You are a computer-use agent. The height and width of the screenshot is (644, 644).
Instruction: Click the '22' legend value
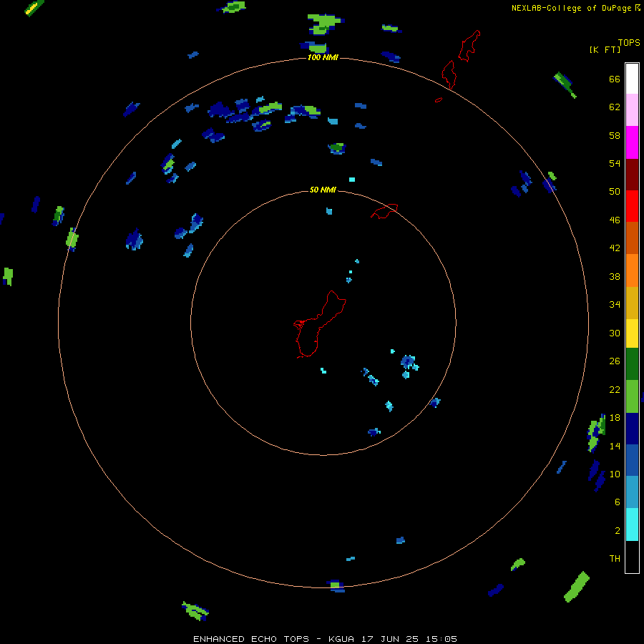[x=615, y=389]
